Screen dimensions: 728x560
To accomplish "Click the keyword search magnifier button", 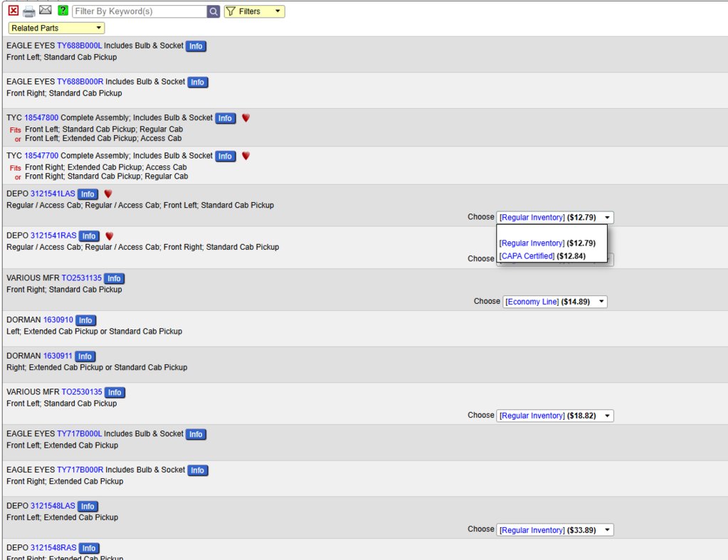I will [213, 11].
